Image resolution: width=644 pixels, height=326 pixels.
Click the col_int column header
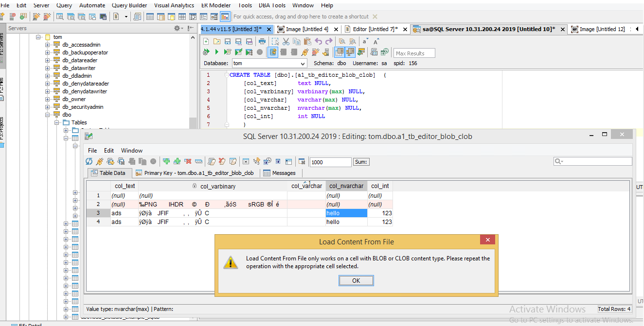coord(380,186)
